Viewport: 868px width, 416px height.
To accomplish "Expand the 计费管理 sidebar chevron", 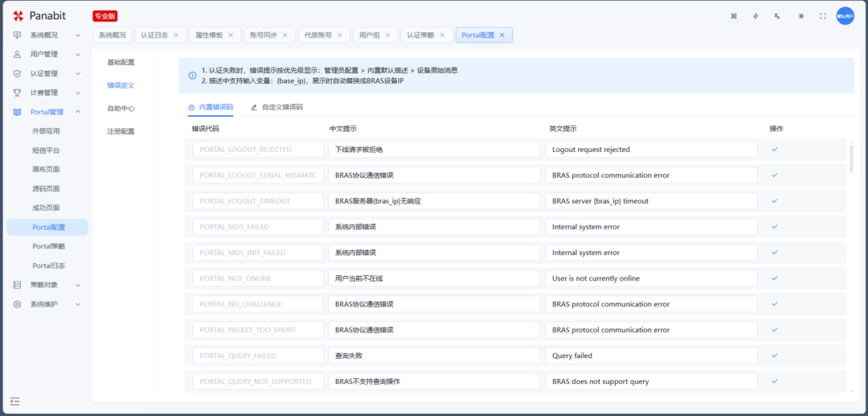I will click(x=77, y=93).
